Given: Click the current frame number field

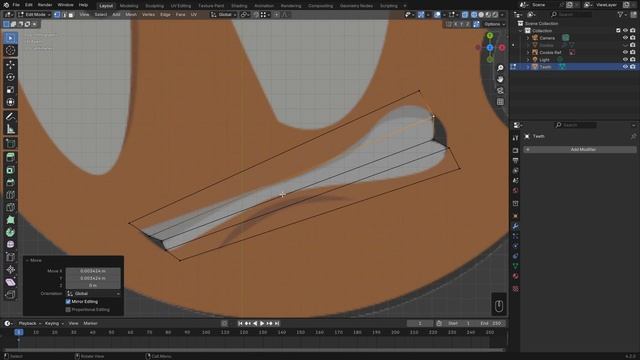Looking at the screenshot, I should 420,323.
